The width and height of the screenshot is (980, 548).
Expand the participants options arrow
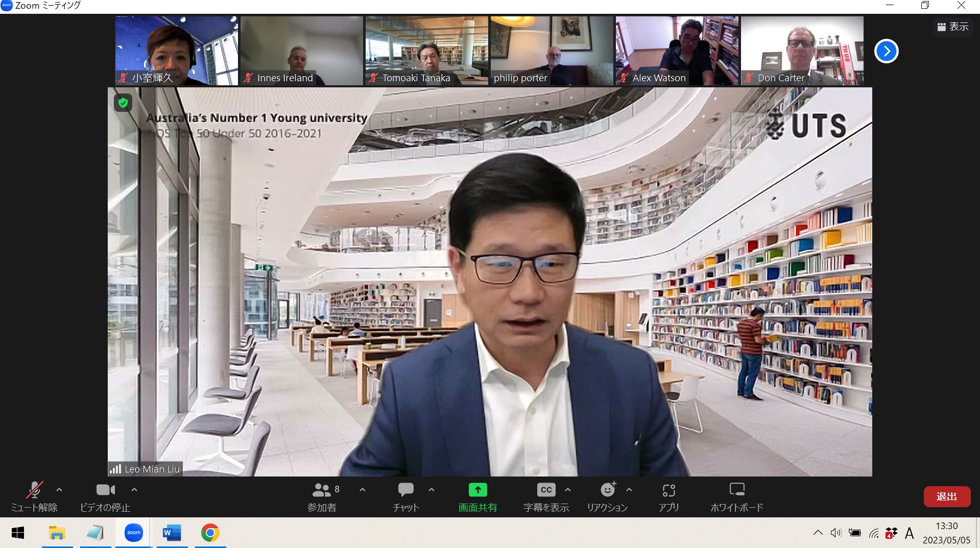(x=363, y=490)
